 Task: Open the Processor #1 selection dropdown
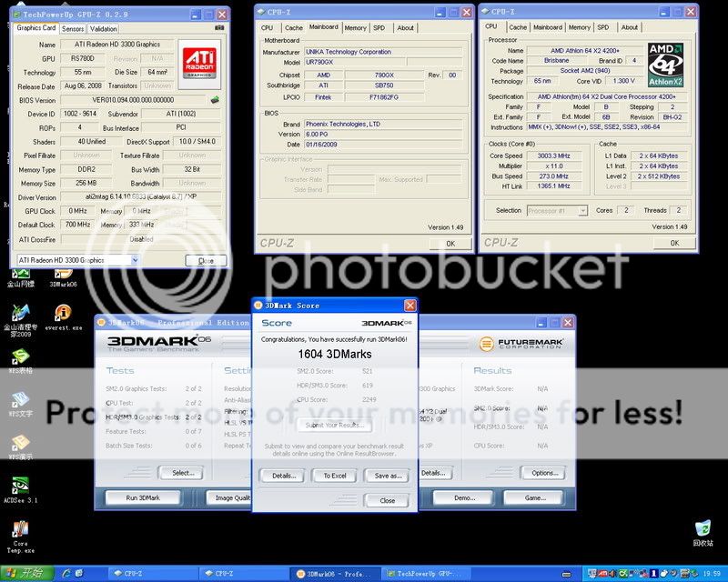(557, 210)
